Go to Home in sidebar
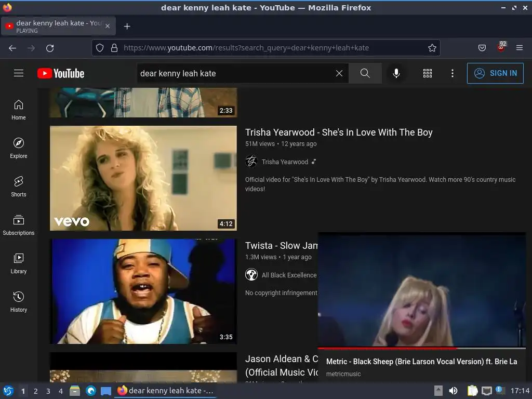This screenshot has height=399, width=532. pos(19,110)
